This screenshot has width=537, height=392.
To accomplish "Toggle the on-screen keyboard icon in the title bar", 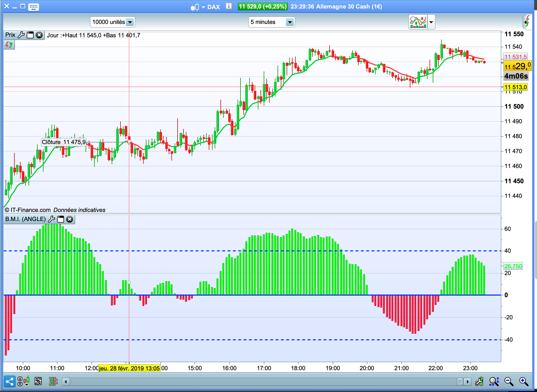I will (x=34, y=7).
